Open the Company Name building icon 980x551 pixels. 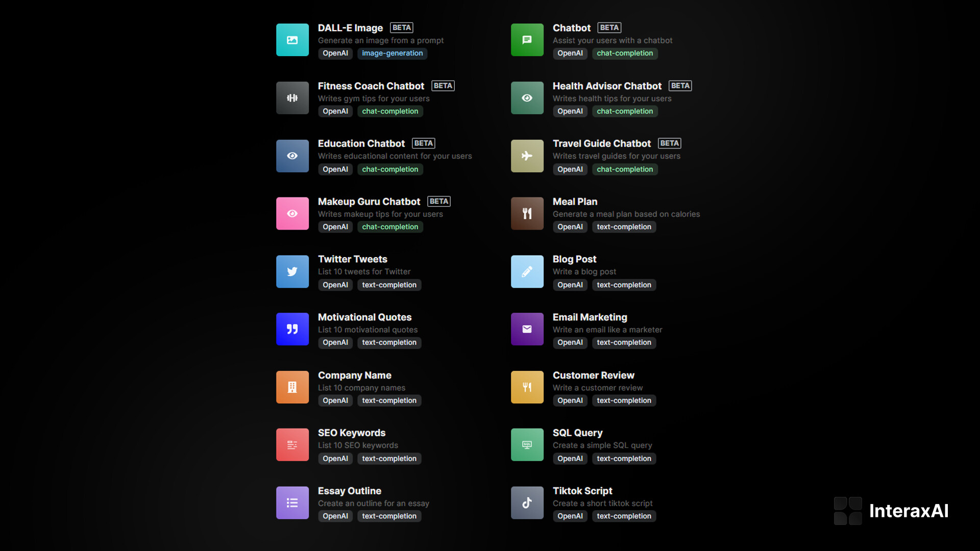coord(292,387)
